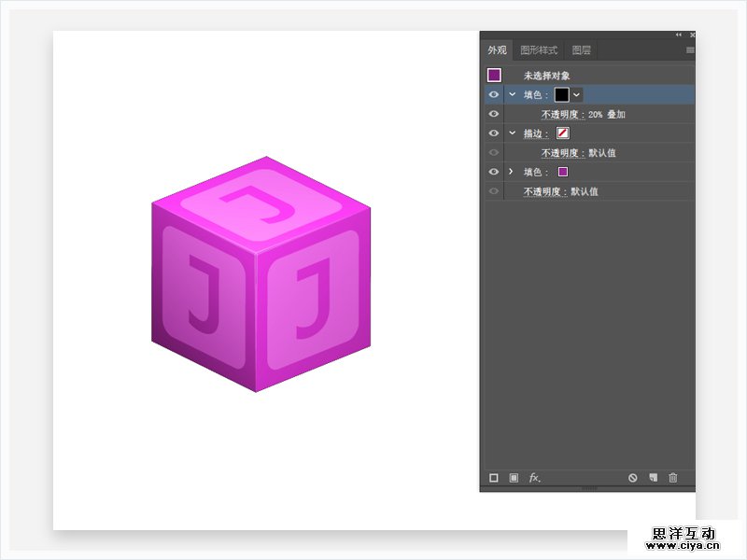Screen dimensions: 747x560
Task: Click the Add New Fill icon
Action: click(514, 478)
